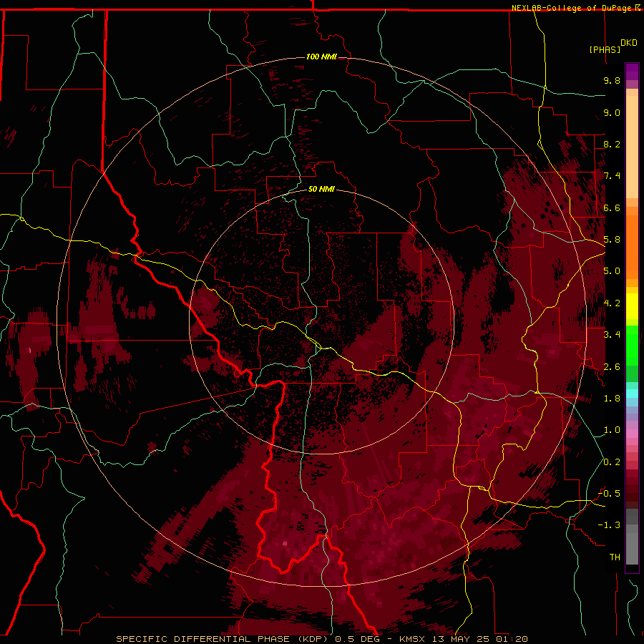The width and height of the screenshot is (644, 644).
Task: Click the 9.0 legend value
Action: pyautogui.click(x=612, y=112)
